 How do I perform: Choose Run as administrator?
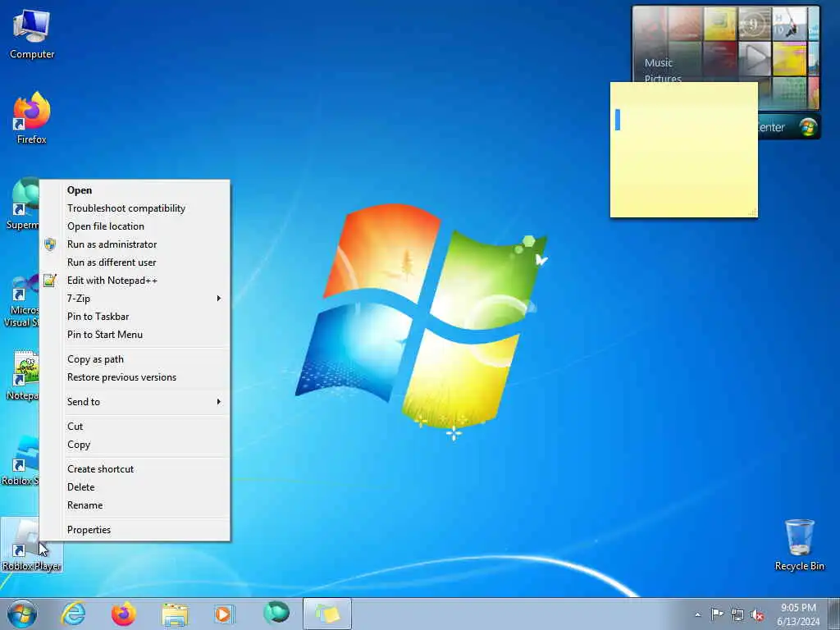(135, 244)
